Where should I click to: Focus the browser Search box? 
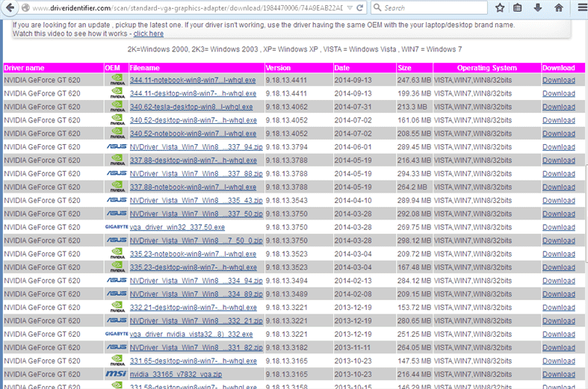click(430, 7)
